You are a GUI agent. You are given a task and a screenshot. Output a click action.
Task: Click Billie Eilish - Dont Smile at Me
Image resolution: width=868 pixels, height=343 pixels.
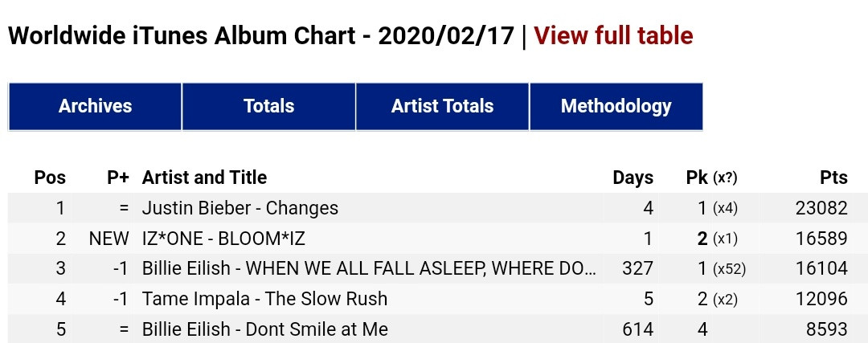click(x=264, y=329)
